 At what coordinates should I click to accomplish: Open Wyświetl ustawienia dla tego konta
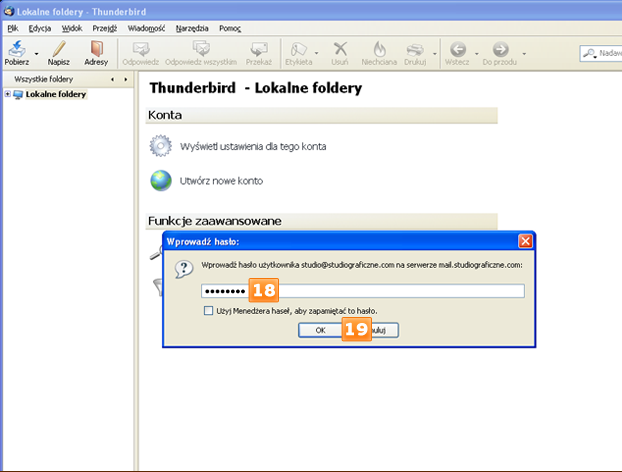(253, 146)
